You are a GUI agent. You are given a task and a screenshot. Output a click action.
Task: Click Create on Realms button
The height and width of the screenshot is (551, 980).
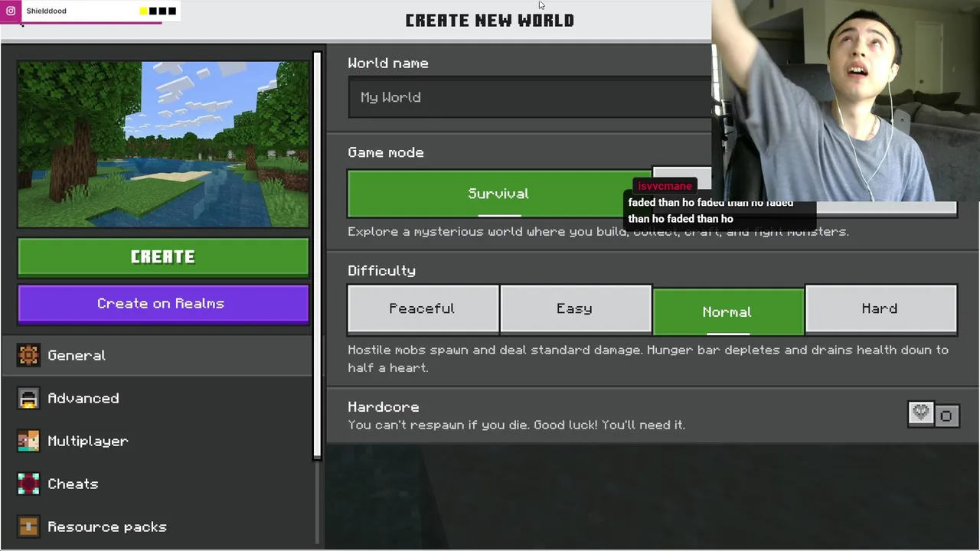click(163, 304)
